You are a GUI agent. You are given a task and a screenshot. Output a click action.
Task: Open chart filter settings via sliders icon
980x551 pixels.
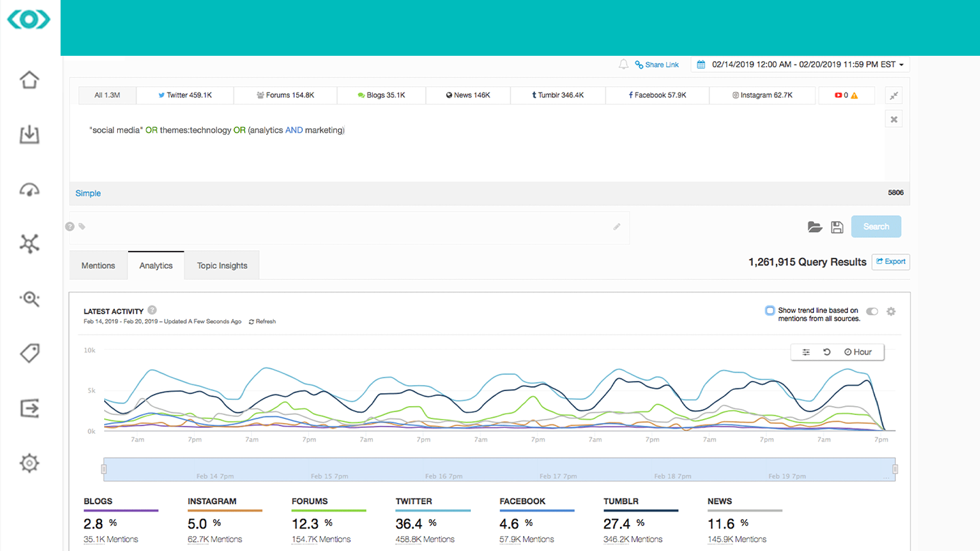[806, 352]
